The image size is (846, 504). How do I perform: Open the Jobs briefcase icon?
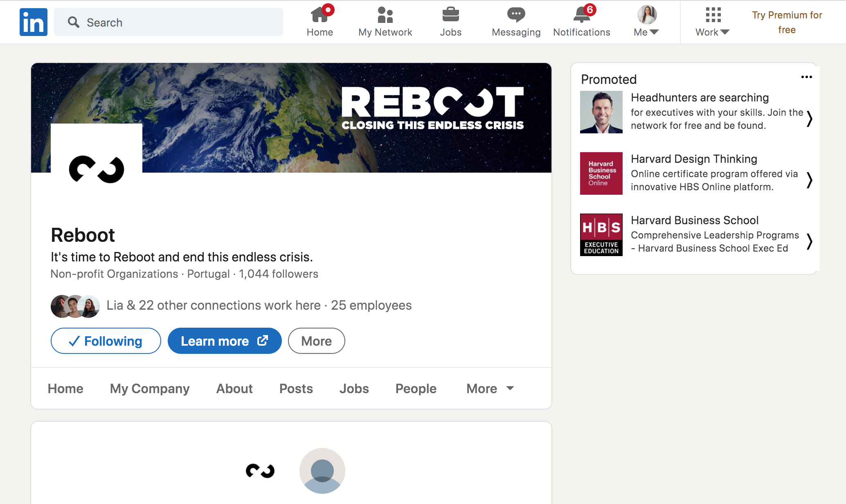[450, 15]
